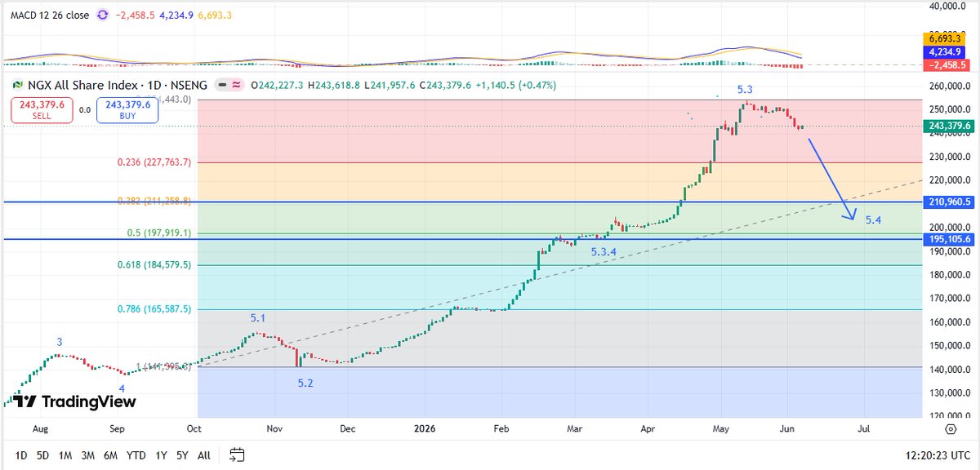Click the Jul label on the time axis

coord(865,428)
